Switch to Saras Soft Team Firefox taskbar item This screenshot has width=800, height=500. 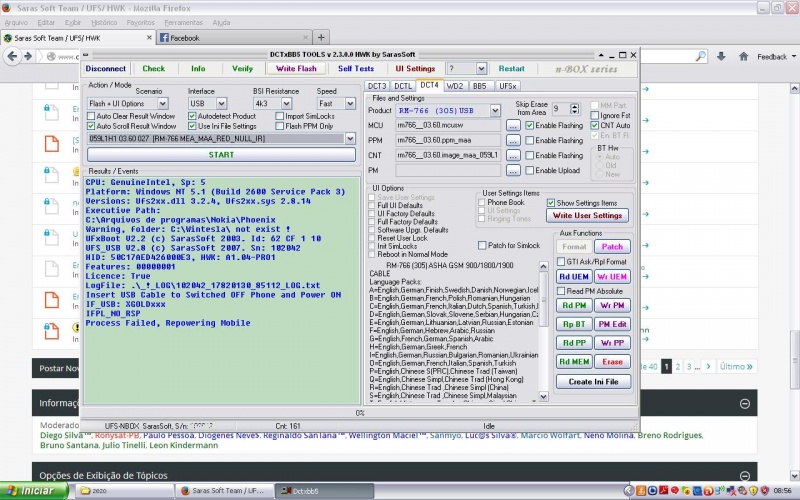[x=224, y=491]
